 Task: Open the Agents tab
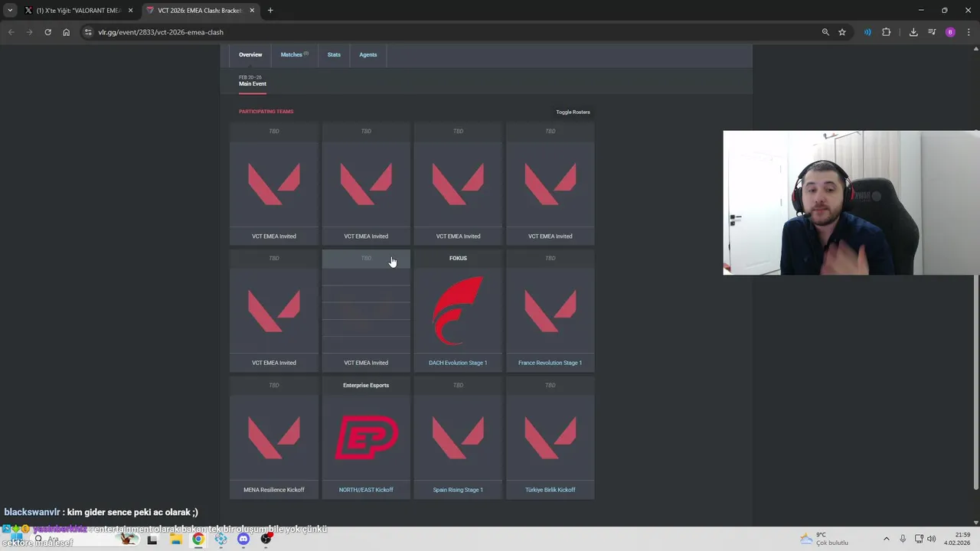[368, 54]
